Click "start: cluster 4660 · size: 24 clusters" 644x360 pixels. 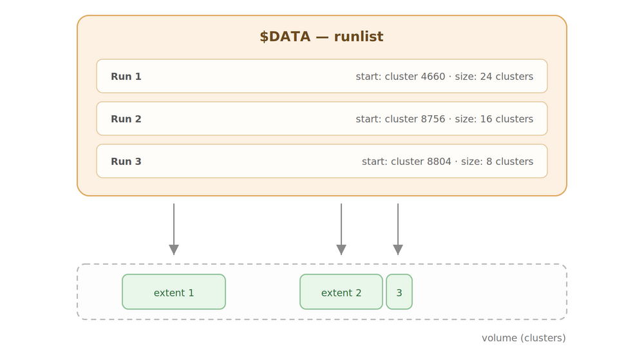tap(444, 77)
